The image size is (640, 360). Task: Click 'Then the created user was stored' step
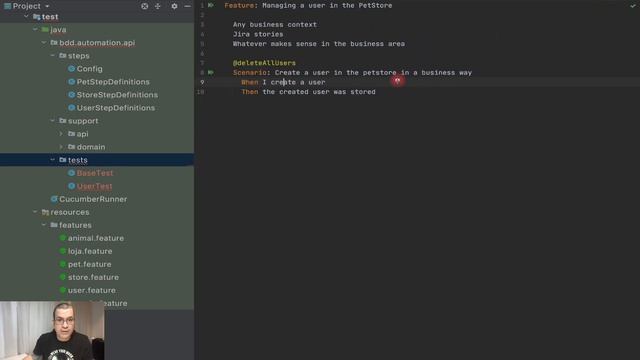pyautogui.click(x=308, y=92)
